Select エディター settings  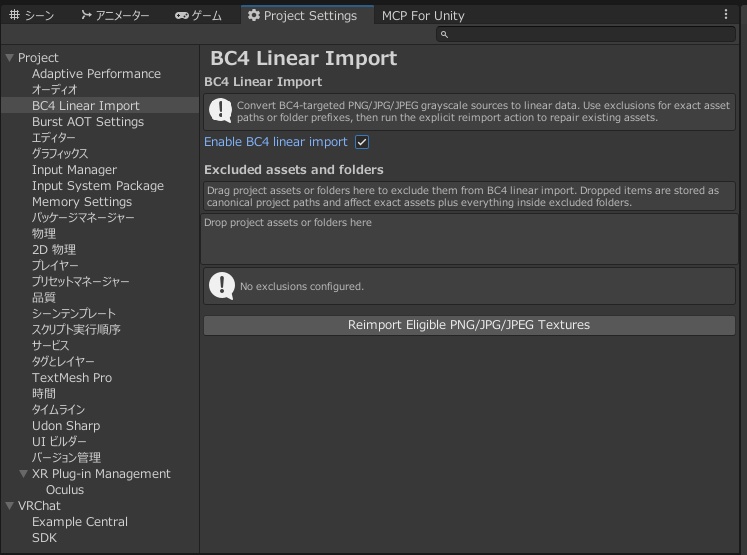pos(53,138)
